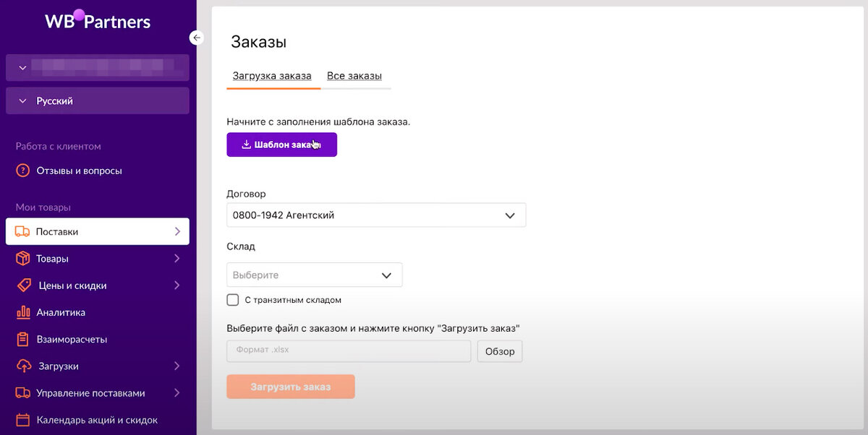
Task: Click the Загрузки cloud upload icon
Action: [23, 366]
